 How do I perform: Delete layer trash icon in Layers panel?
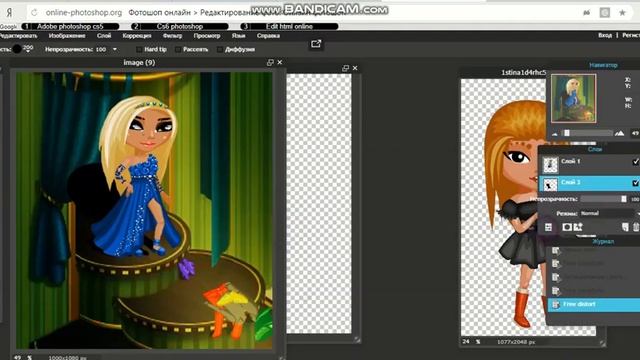click(636, 227)
